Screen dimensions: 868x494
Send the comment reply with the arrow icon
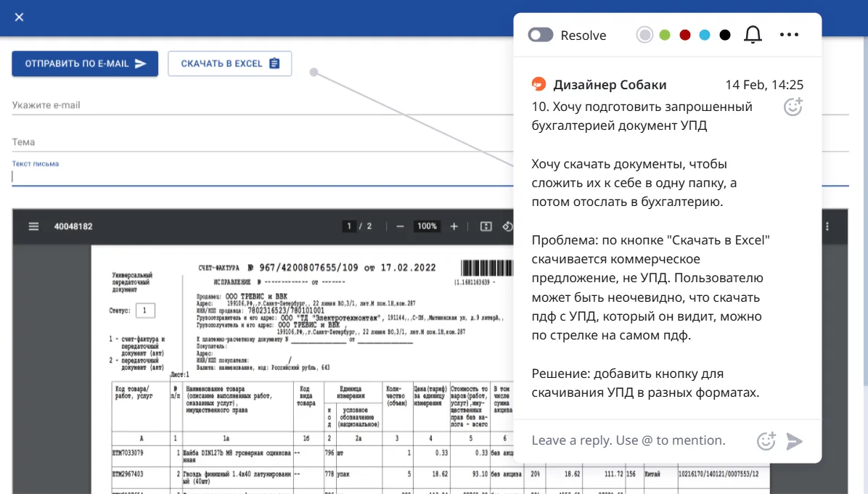click(x=795, y=440)
